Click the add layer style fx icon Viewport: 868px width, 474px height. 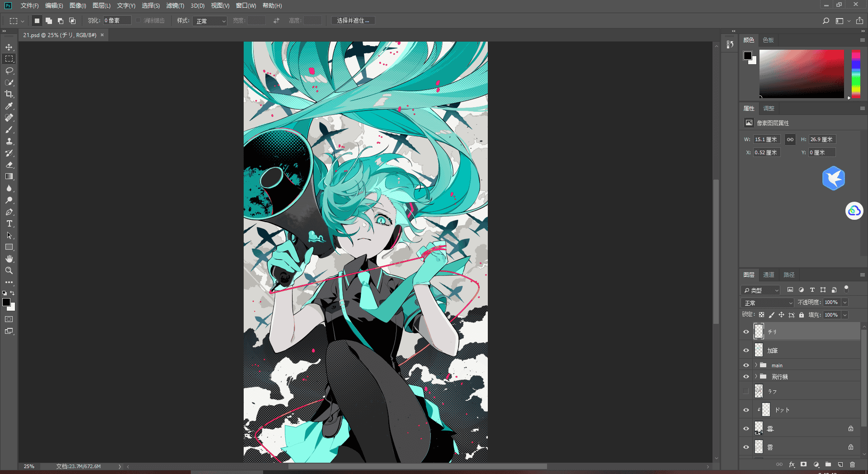pyautogui.click(x=792, y=465)
